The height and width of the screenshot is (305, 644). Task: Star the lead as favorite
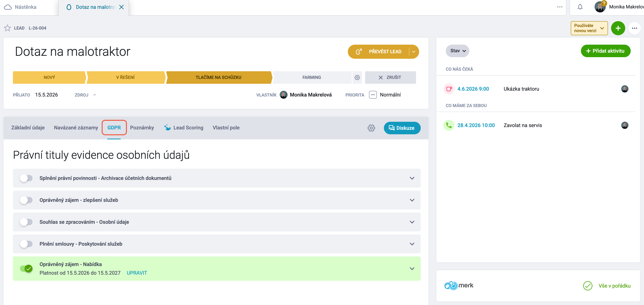pyautogui.click(x=7, y=28)
